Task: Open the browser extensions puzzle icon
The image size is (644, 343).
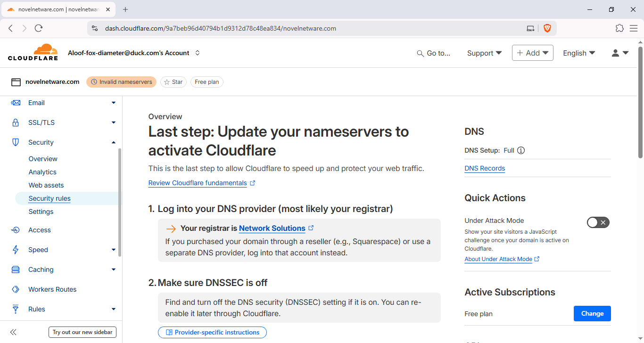Action: (x=619, y=28)
